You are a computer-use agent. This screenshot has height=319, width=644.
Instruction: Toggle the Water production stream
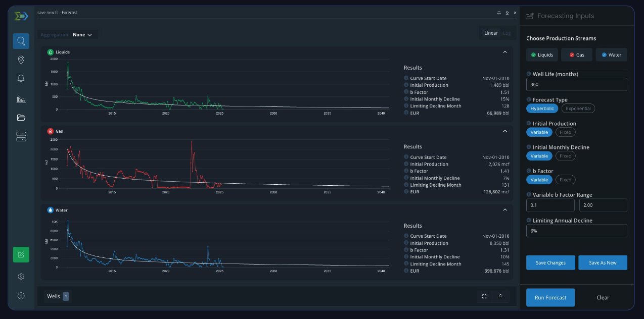click(x=612, y=55)
